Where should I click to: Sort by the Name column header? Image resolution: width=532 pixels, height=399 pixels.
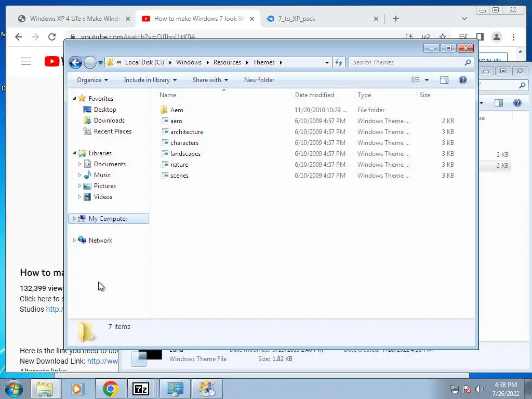click(x=224, y=95)
